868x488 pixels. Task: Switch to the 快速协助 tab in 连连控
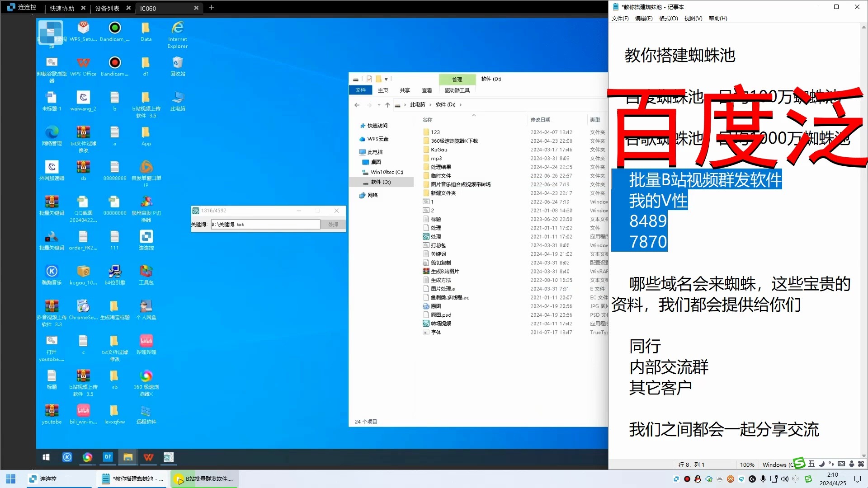coord(62,8)
